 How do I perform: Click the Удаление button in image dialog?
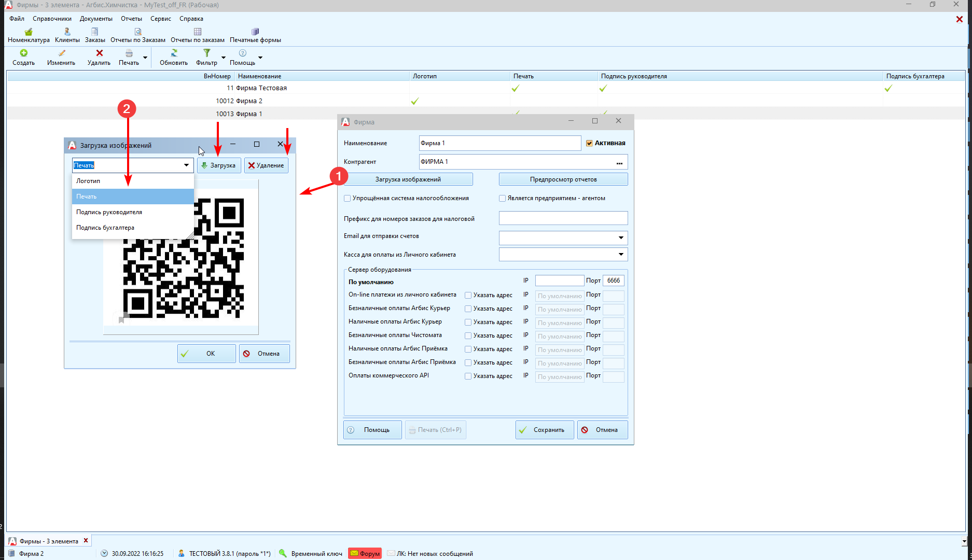266,165
